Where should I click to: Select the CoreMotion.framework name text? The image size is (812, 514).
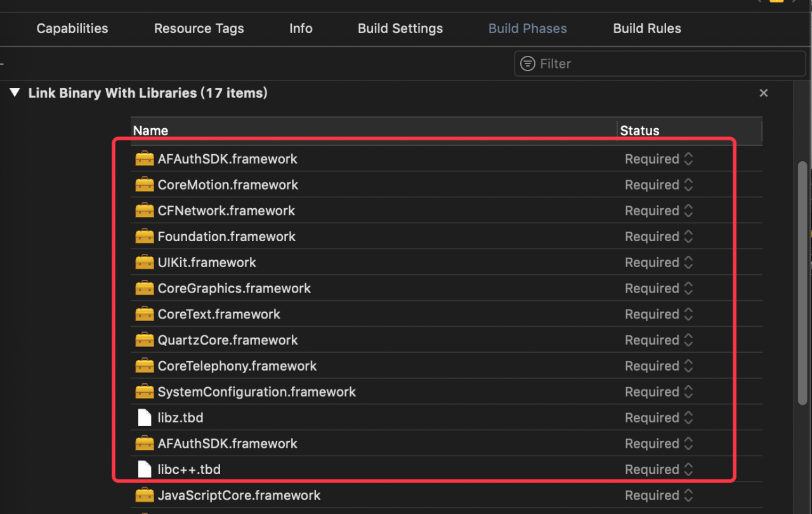(228, 185)
